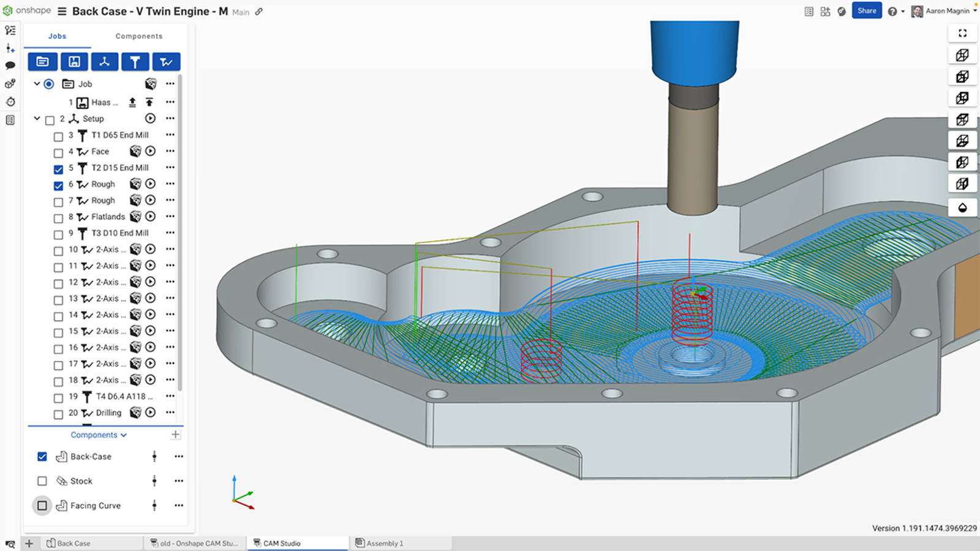
Task: Open more options for Flatlands operation
Action: coord(170,216)
